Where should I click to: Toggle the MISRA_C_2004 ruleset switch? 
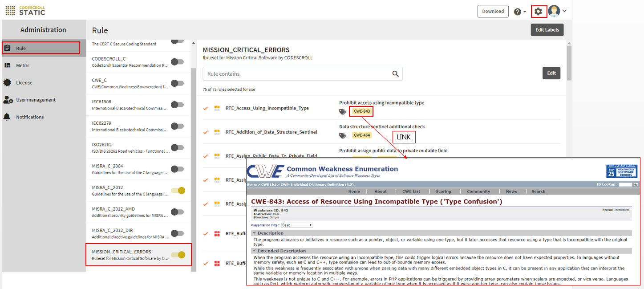[x=178, y=169]
